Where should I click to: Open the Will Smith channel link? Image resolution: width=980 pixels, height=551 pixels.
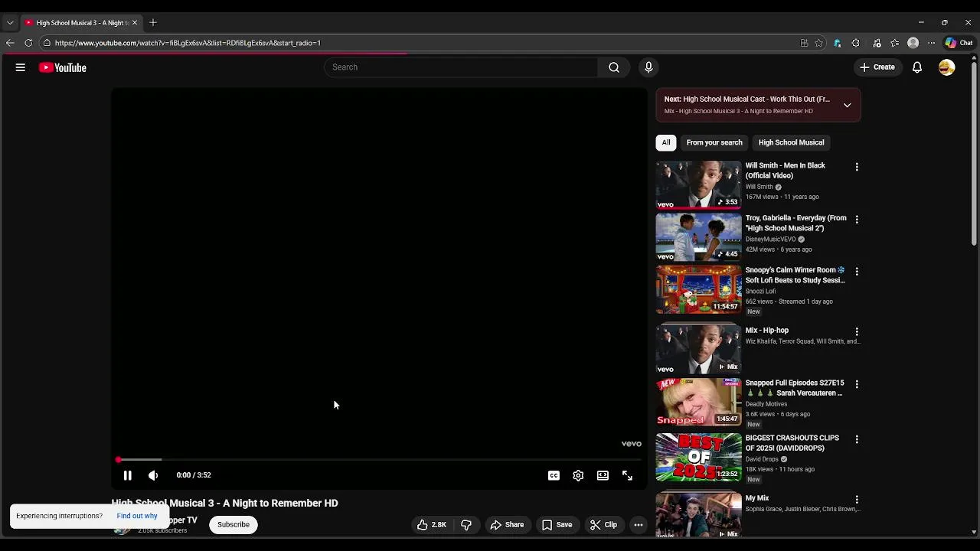[759, 187]
